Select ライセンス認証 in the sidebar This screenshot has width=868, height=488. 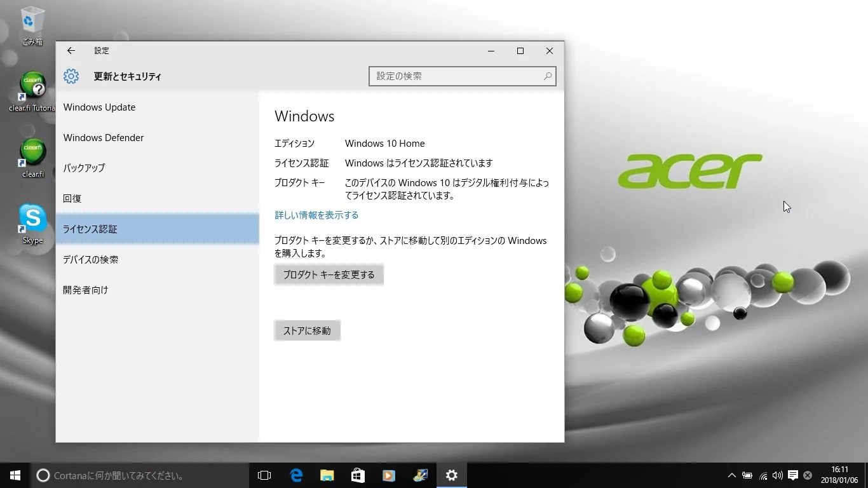point(157,229)
